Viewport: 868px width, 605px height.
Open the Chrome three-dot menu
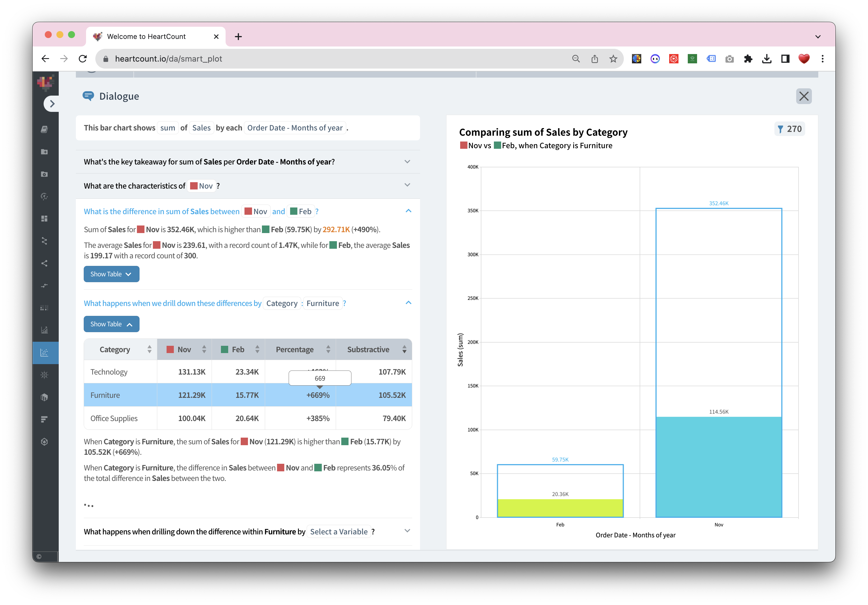point(823,59)
